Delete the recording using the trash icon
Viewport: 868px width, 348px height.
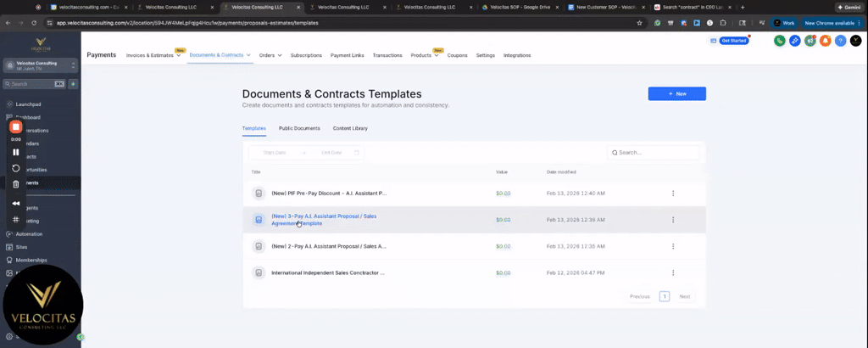(16, 184)
